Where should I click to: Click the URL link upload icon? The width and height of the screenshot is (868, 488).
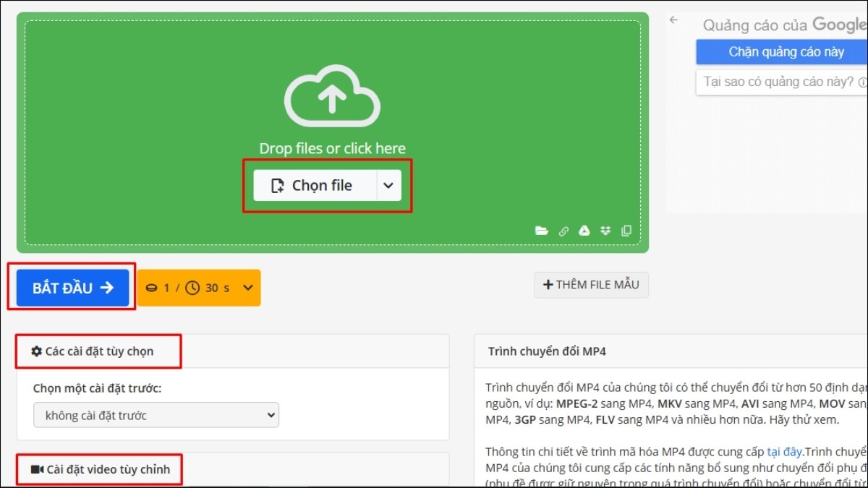coord(563,231)
